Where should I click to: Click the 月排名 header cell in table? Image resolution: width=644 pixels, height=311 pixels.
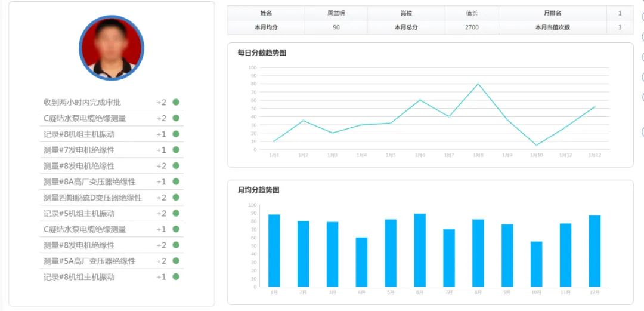point(552,13)
